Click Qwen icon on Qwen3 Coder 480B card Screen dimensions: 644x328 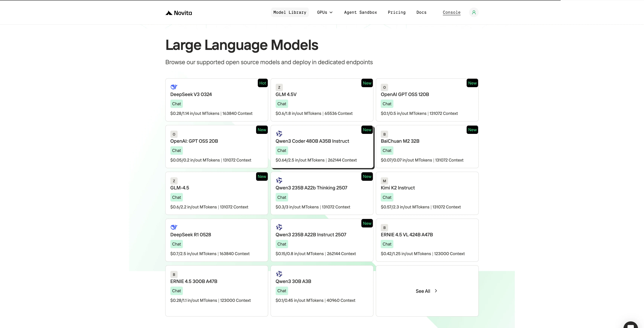click(x=279, y=134)
